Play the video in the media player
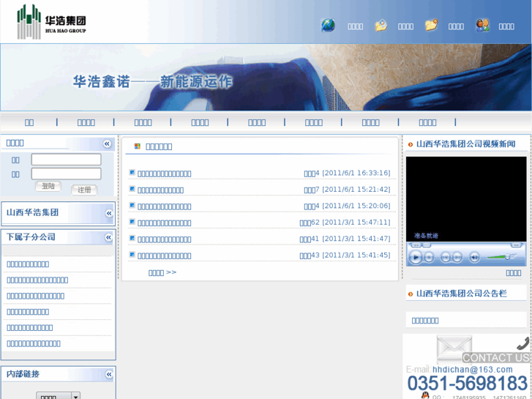Image resolution: width=532 pixels, height=399 pixels. (416, 257)
